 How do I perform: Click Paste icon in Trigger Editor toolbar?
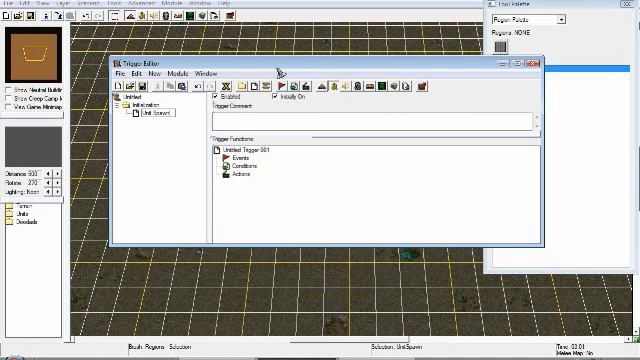[182, 86]
